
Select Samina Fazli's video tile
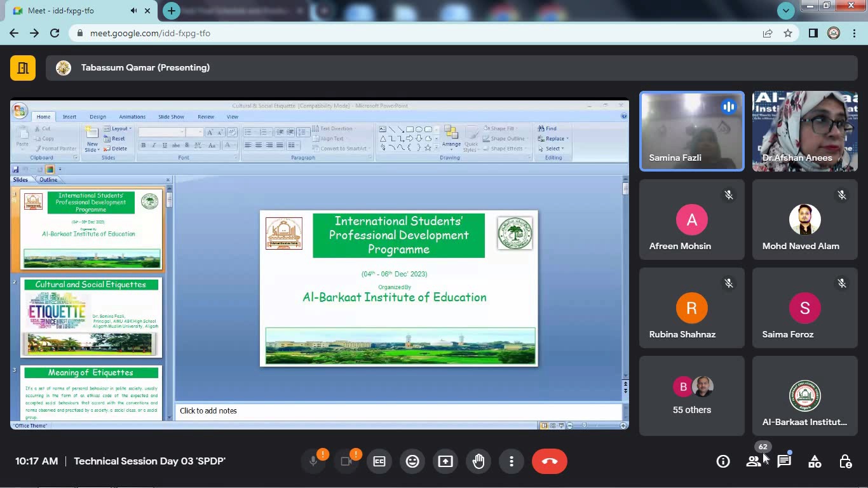point(691,132)
